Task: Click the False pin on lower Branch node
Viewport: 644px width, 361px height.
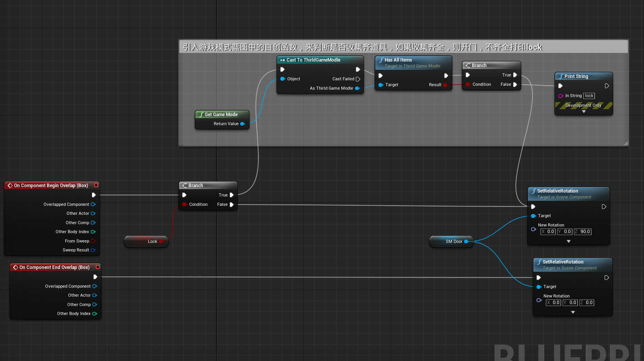Action: click(x=232, y=204)
